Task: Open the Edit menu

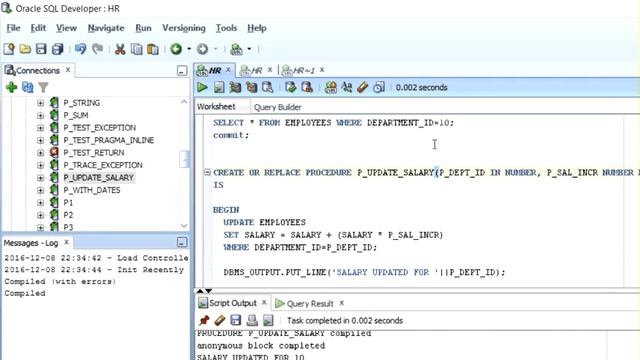Action: click(38, 28)
